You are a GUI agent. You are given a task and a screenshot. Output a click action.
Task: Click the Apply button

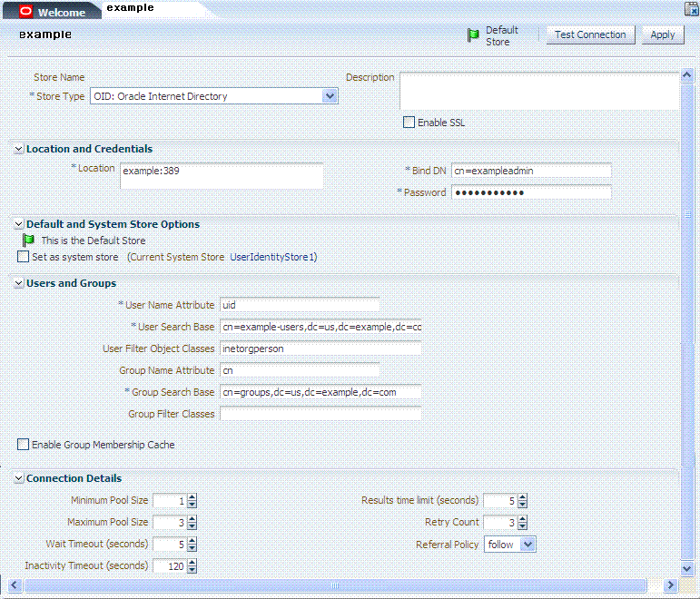(663, 34)
